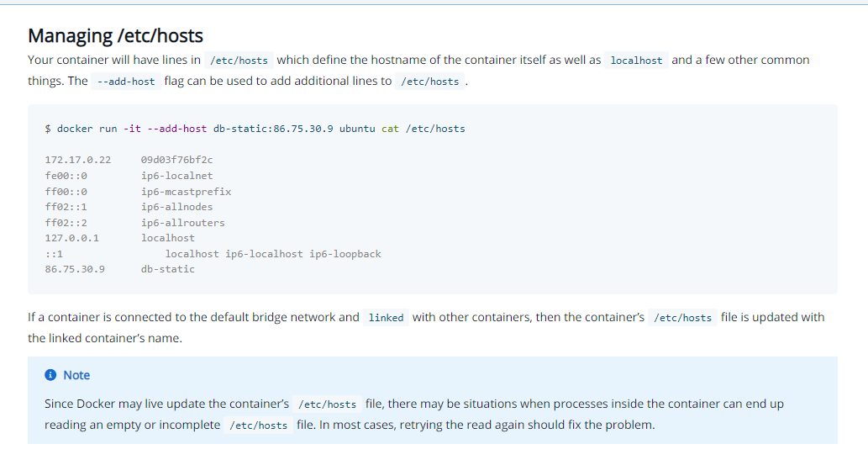Click the 127.0.0.1 address in the output

[71, 238]
